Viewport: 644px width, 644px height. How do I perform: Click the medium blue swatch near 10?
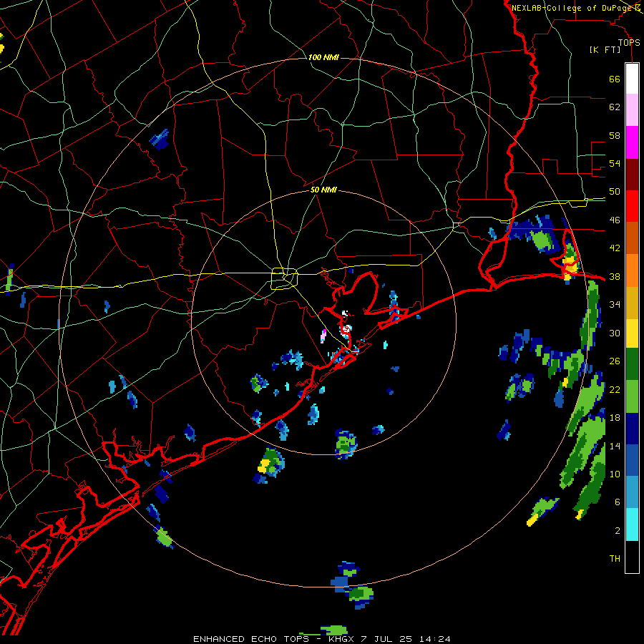tap(632, 460)
